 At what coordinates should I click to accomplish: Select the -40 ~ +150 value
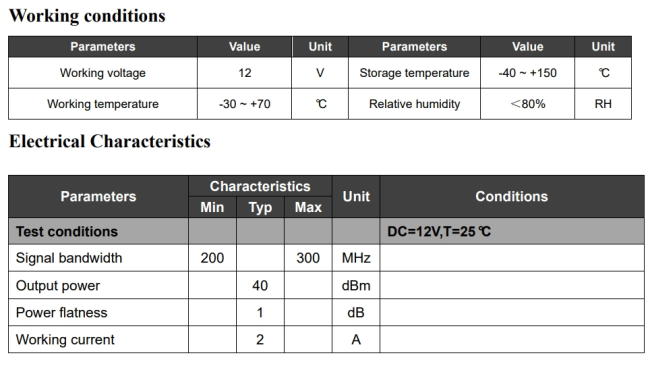(x=527, y=73)
